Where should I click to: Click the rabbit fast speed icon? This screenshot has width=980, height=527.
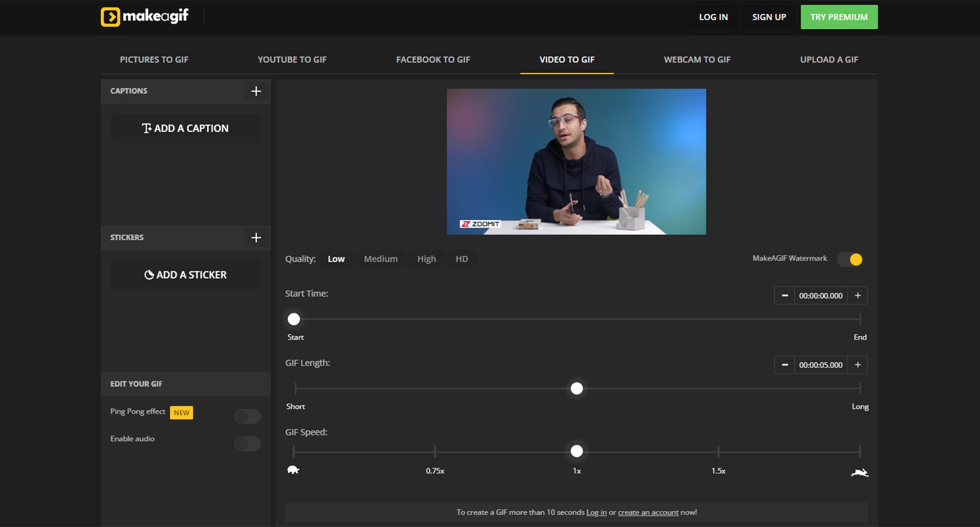pos(860,473)
